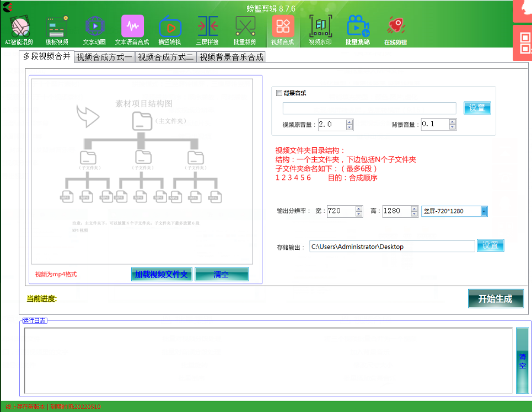The width and height of the screenshot is (532, 412).
Task: Choose the 批量裁剪 tool icon
Action: [x=245, y=28]
